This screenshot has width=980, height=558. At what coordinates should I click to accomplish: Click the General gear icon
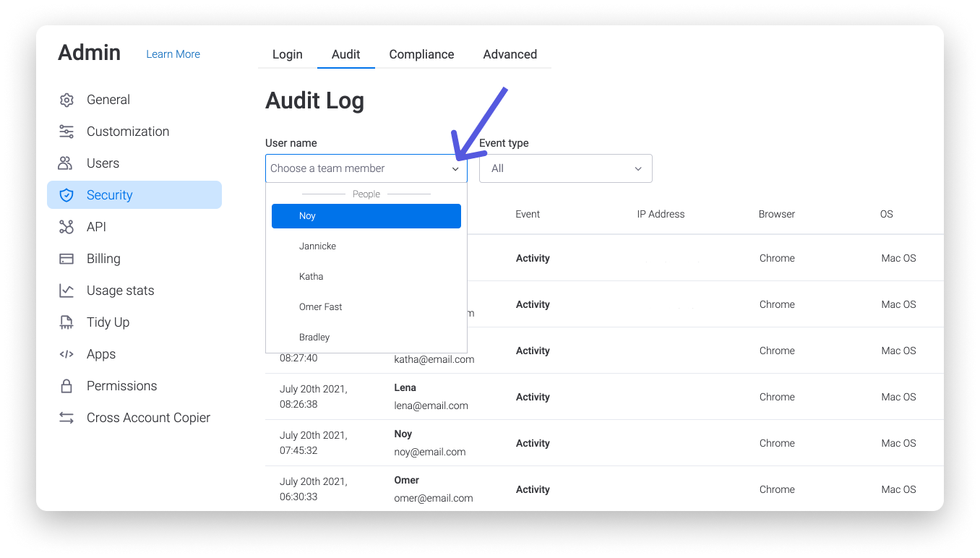coord(66,100)
